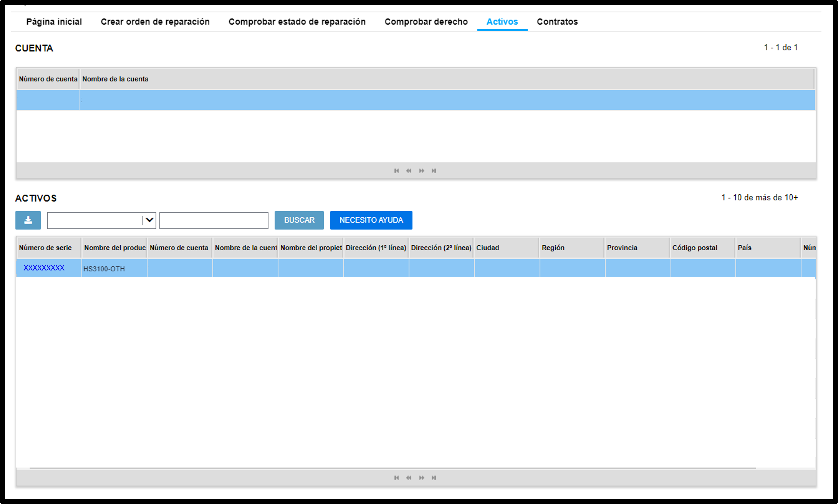This screenshot has width=838, height=504.
Task: Click the Región column header
Action: click(x=572, y=248)
